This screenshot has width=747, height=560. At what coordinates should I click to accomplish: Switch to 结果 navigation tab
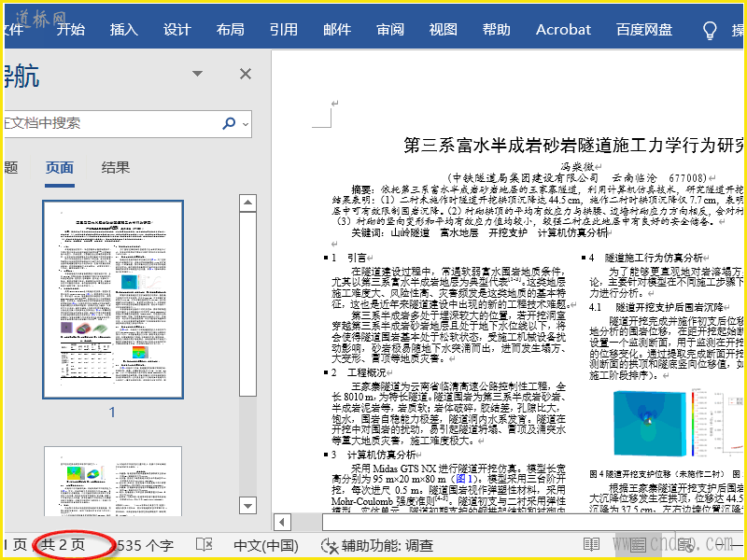(x=115, y=168)
